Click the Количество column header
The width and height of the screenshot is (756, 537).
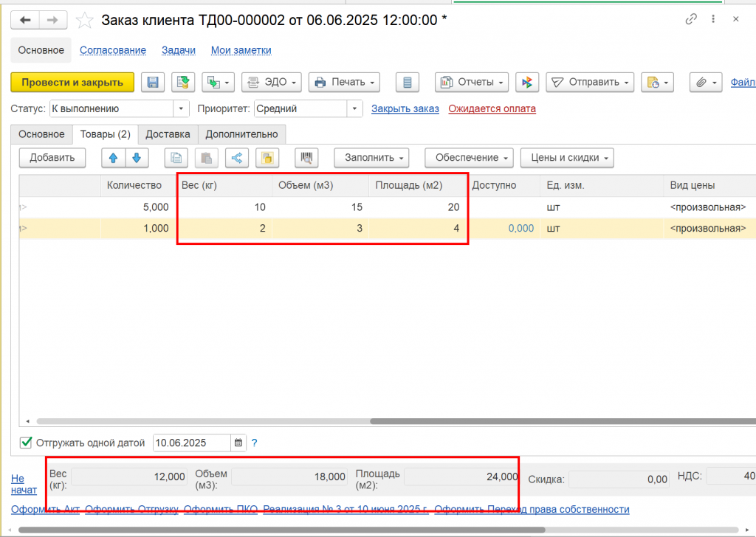[138, 185]
